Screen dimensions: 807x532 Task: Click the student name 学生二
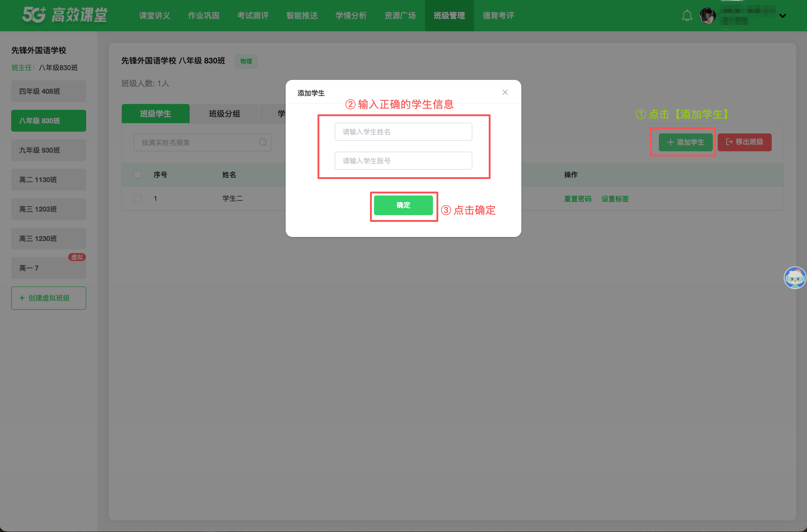tap(233, 199)
